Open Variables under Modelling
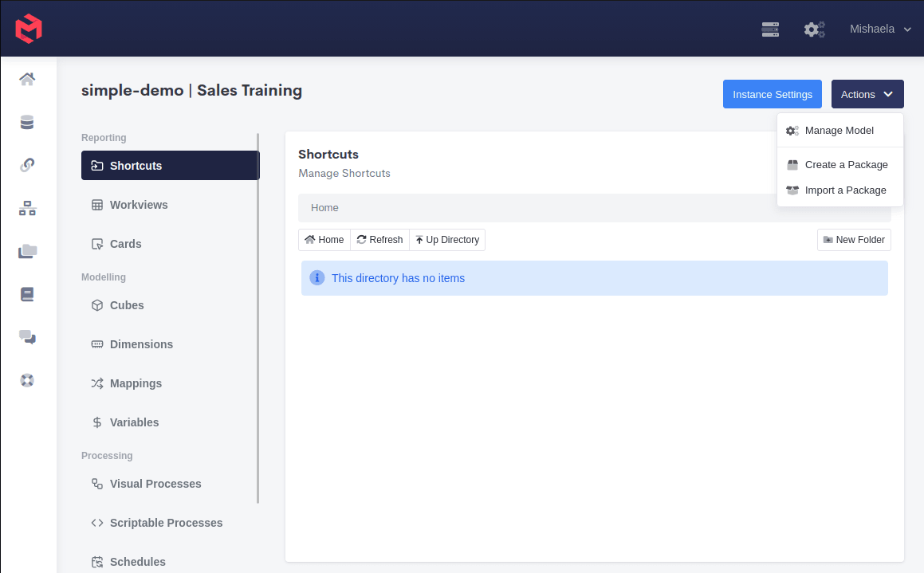Screen dimensions: 924x573 click(170, 422)
